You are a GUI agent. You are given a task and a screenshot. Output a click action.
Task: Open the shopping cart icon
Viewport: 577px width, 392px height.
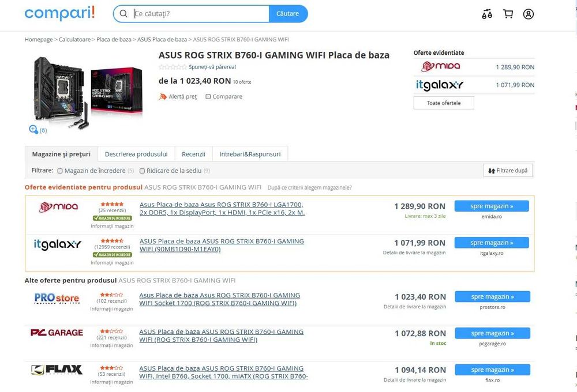coord(508,14)
